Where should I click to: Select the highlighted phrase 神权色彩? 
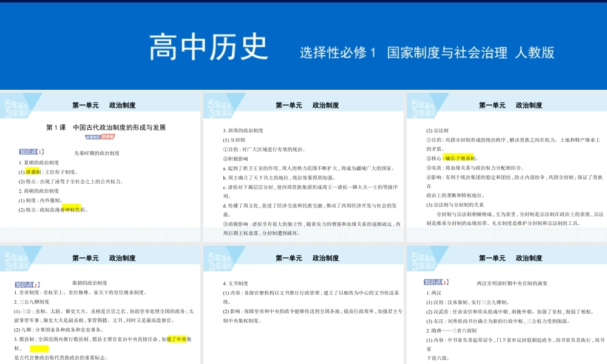[73, 210]
